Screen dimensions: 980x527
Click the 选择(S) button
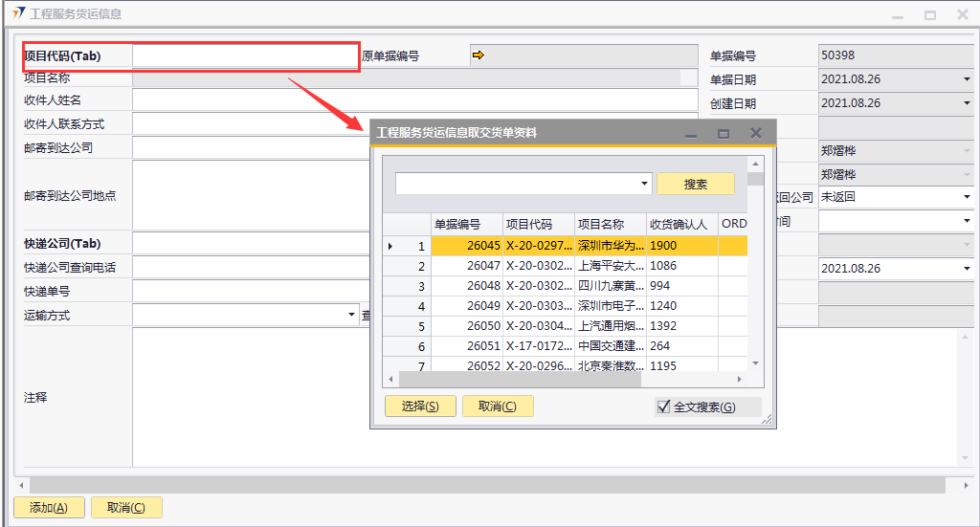[x=420, y=406]
